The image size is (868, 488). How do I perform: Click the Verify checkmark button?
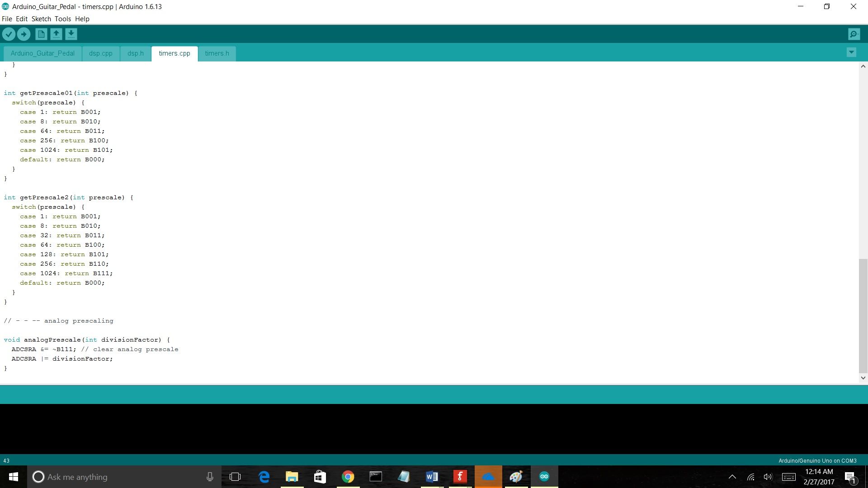(x=9, y=34)
